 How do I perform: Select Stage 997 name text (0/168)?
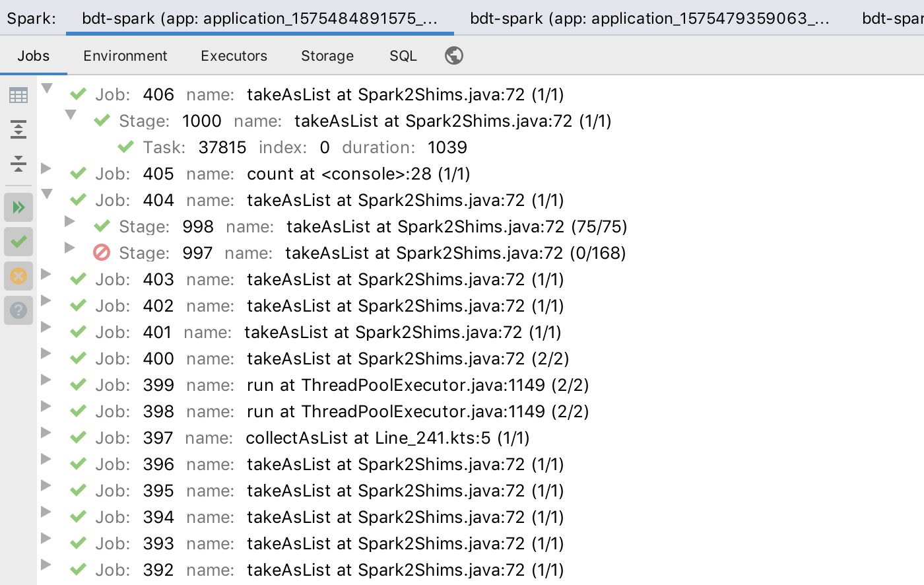(455, 253)
